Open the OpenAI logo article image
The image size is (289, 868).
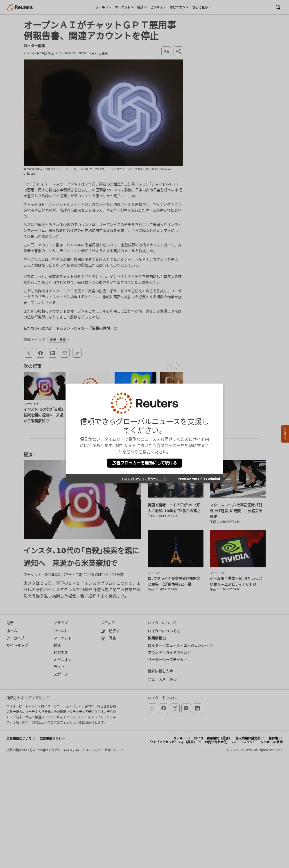[x=103, y=112]
